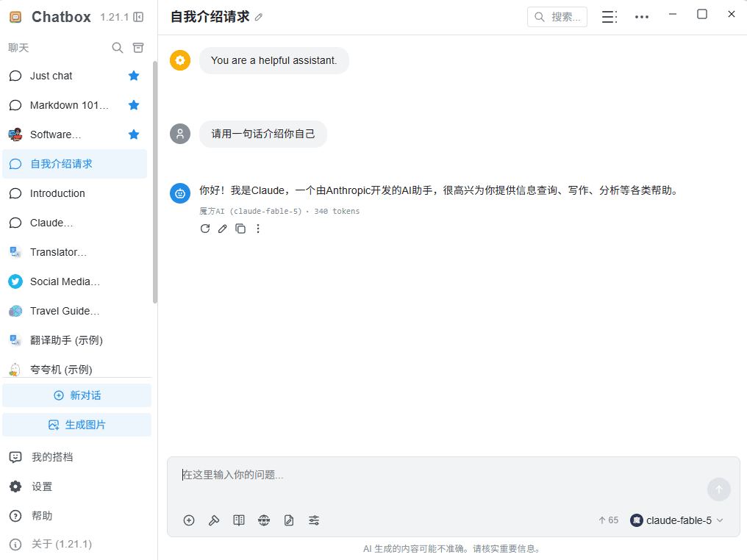Click the plus attach icon below input
This screenshot has width=747, height=560.
click(189, 520)
